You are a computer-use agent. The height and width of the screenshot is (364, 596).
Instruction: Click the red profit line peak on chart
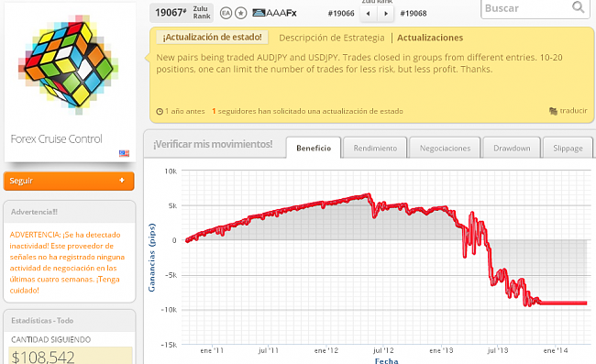coord(368,195)
